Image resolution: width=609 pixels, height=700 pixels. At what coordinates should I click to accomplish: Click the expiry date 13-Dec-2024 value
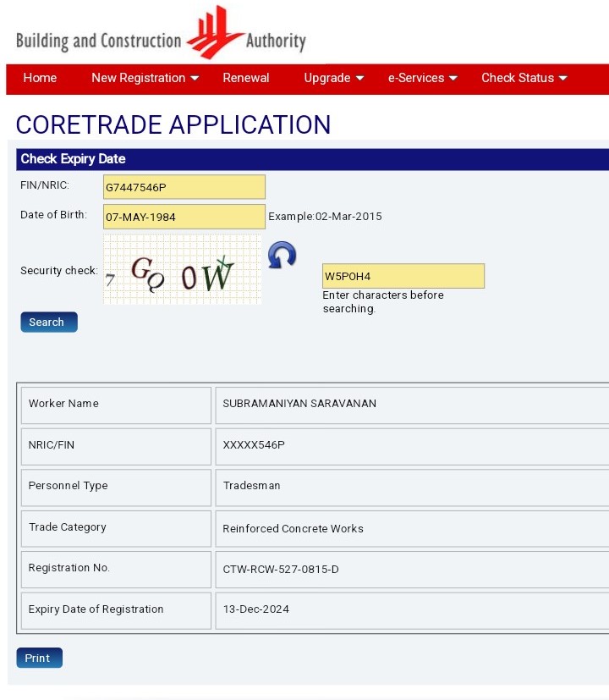(x=255, y=609)
